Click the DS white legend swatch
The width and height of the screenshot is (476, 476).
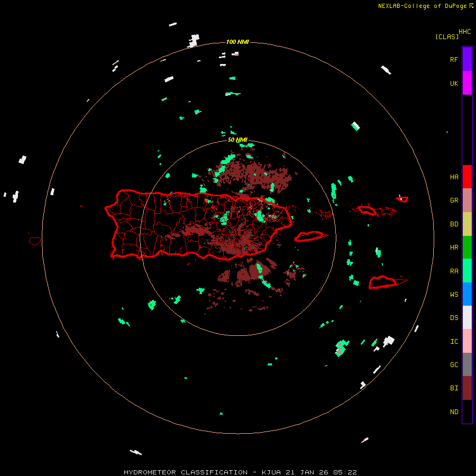(x=467, y=317)
